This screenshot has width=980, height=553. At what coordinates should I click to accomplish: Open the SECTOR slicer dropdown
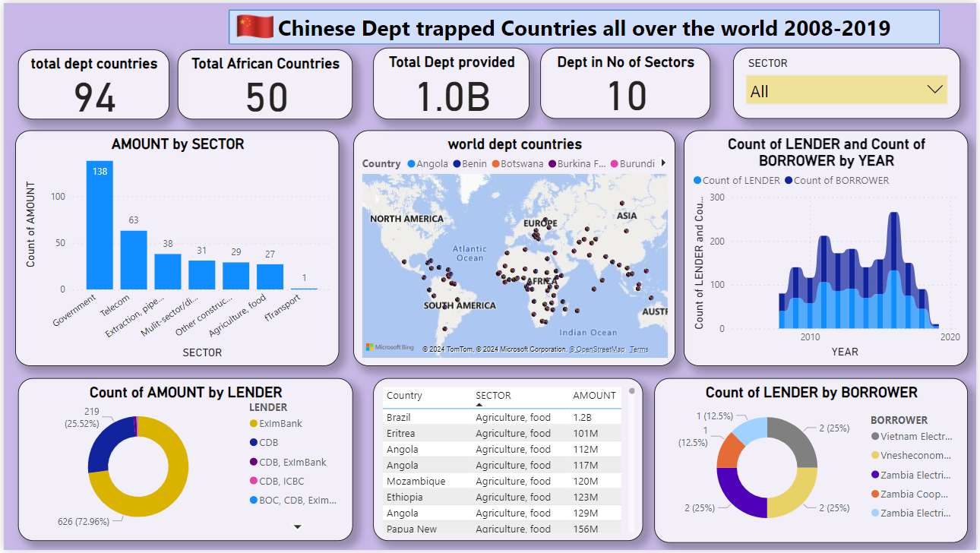934,90
